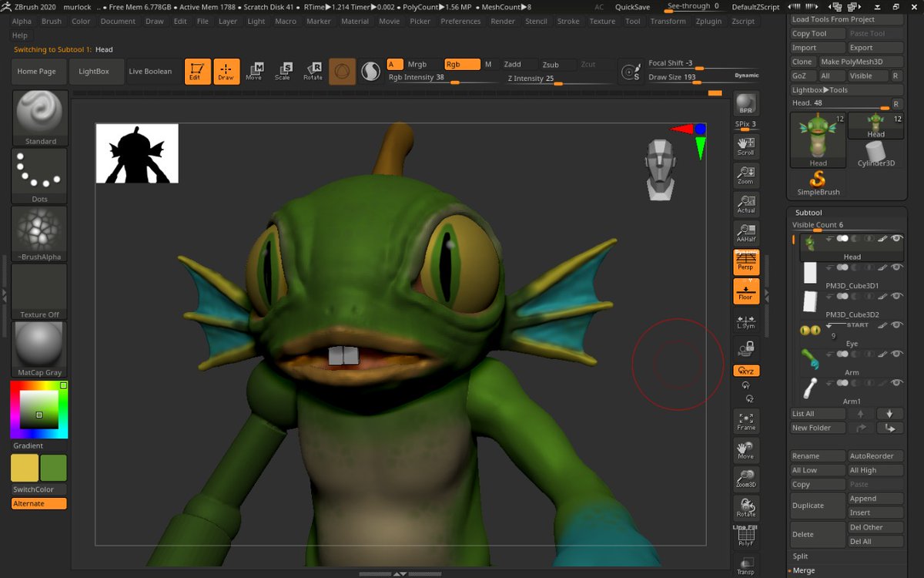Click the PolyF draw polyframe icon
Screen dimensions: 924x578
coord(745,537)
